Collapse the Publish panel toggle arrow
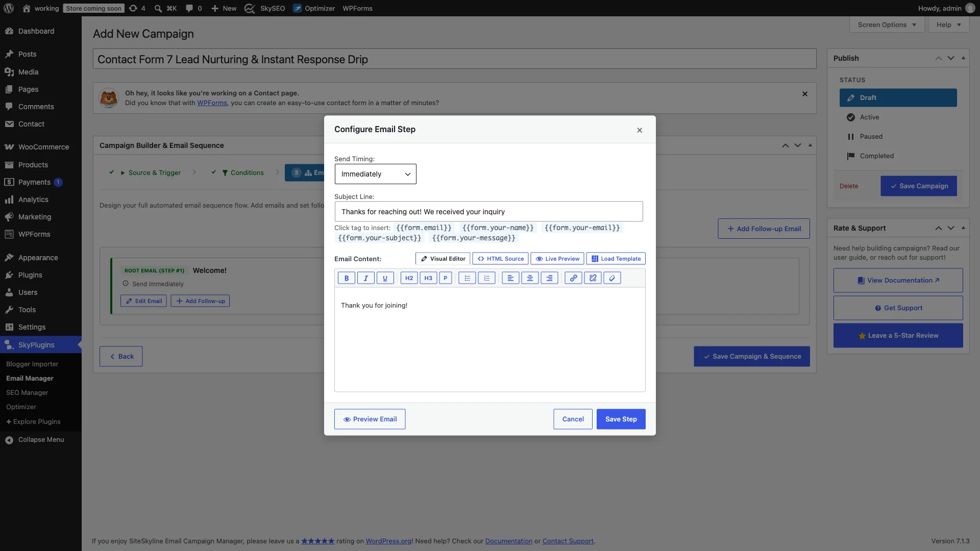This screenshot has height=551, width=980. (963, 58)
